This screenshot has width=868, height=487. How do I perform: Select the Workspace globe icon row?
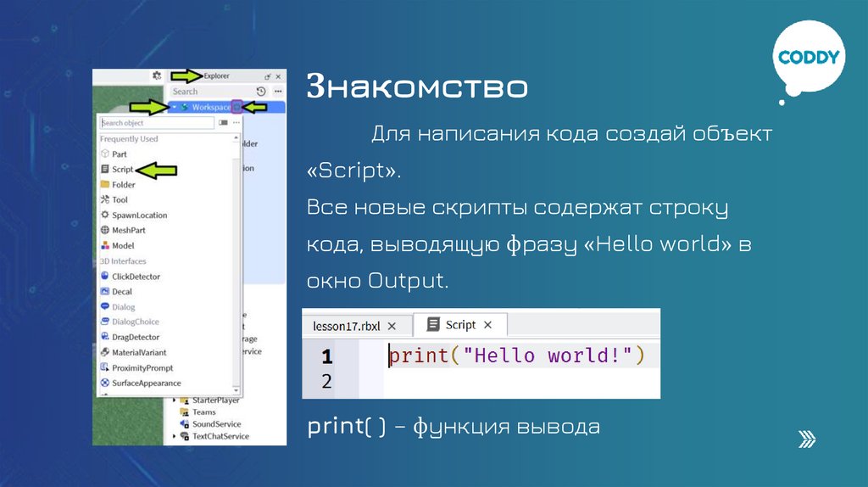(185, 107)
